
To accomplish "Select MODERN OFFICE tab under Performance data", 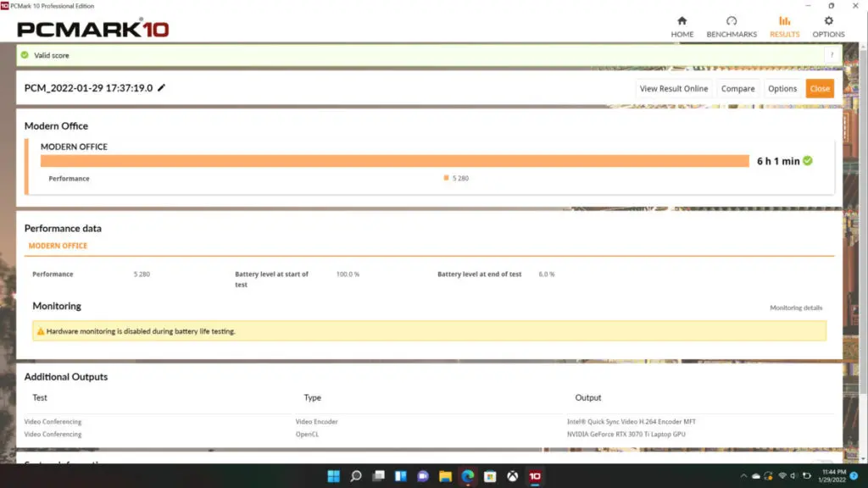I will (58, 246).
